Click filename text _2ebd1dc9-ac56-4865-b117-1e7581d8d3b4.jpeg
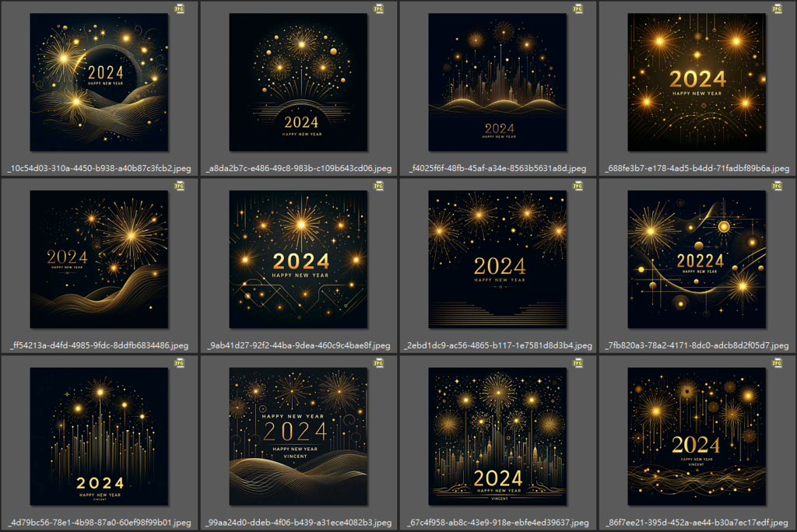 pos(497,345)
